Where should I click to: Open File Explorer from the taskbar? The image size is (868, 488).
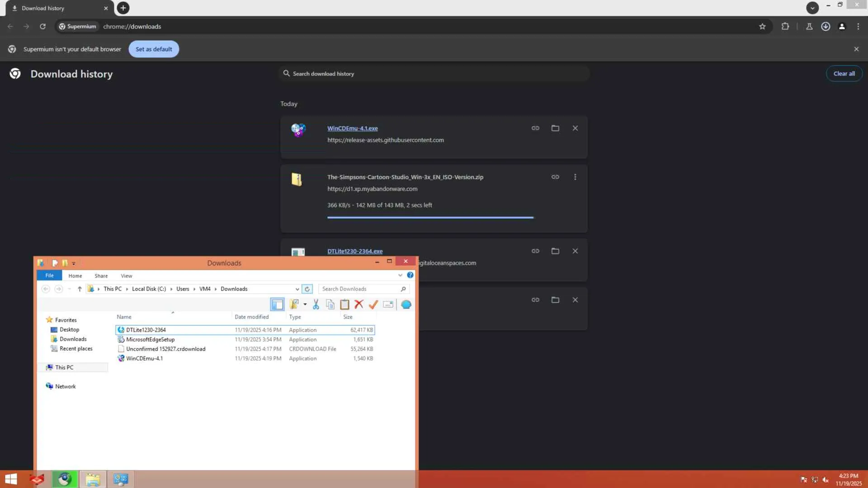[x=93, y=479]
